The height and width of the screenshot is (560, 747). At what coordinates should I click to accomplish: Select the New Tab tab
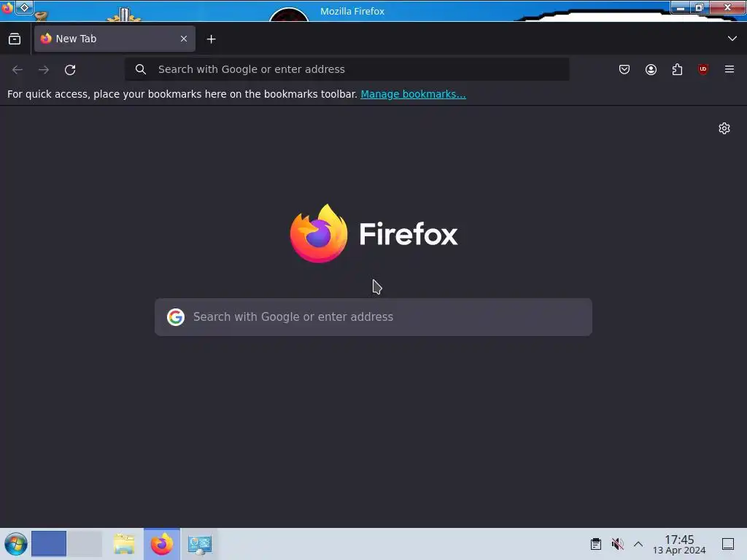115,39
